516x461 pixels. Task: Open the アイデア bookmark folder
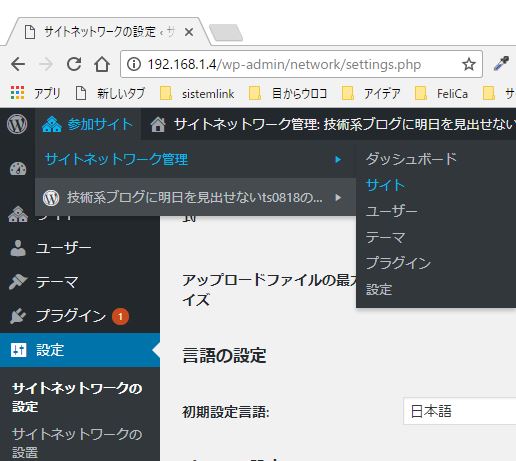(371, 93)
